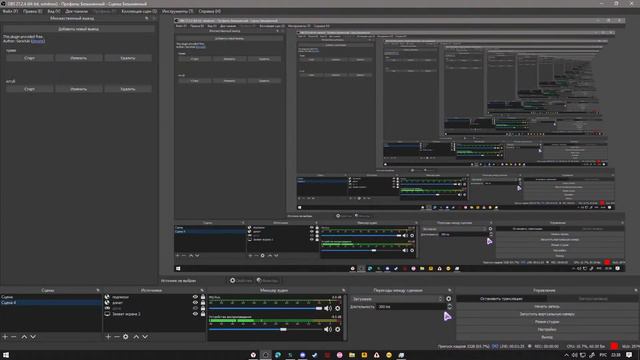Click the duration 300 ms field
The height and width of the screenshot is (360, 640).
pyautogui.click(x=410, y=307)
